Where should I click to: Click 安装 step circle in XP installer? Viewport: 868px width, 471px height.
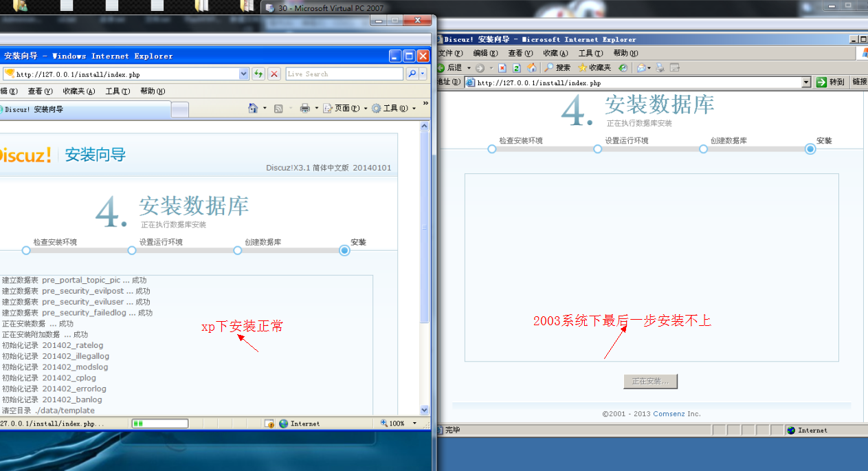[345, 250]
